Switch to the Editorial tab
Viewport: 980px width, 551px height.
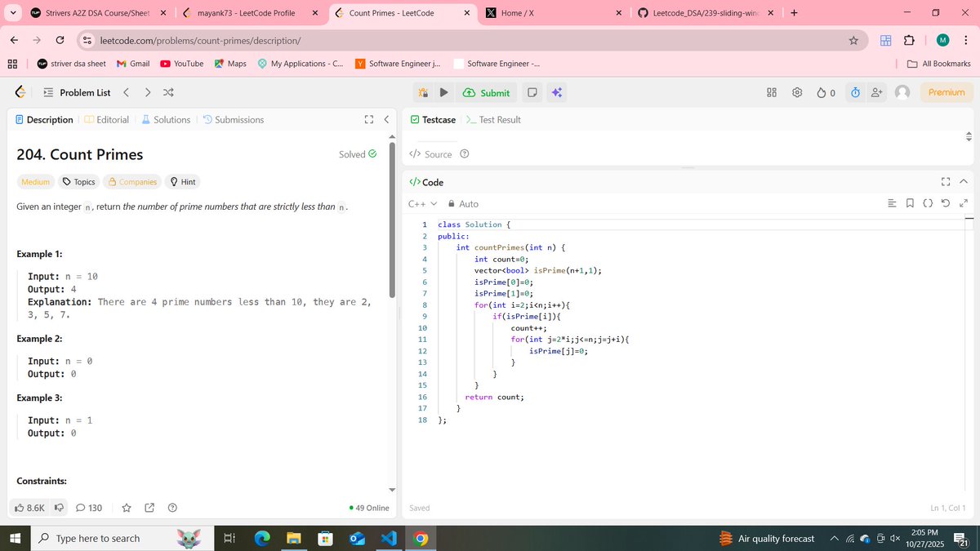(106, 120)
